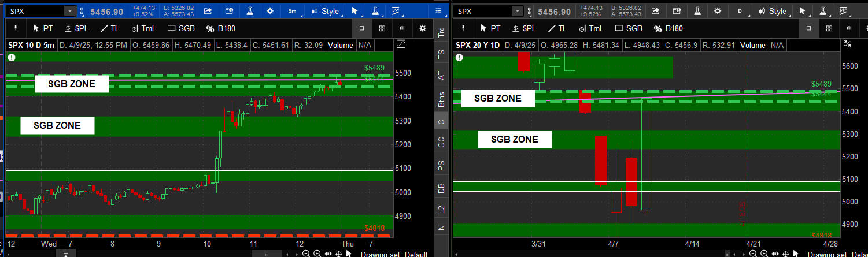Image resolution: width=868 pixels, height=257 pixels.
Task: Toggle the four-square grid layout on the daily chart
Action: tap(829, 28)
